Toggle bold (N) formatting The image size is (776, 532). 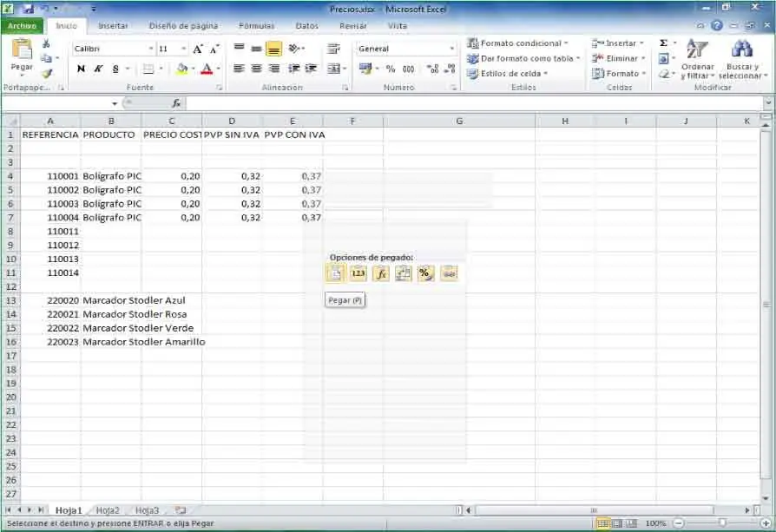(x=81, y=69)
